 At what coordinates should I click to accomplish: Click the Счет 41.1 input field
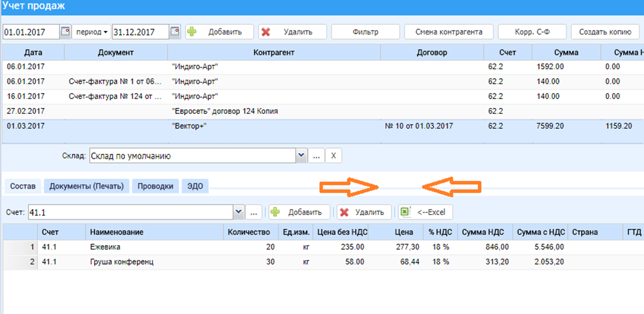(130, 212)
